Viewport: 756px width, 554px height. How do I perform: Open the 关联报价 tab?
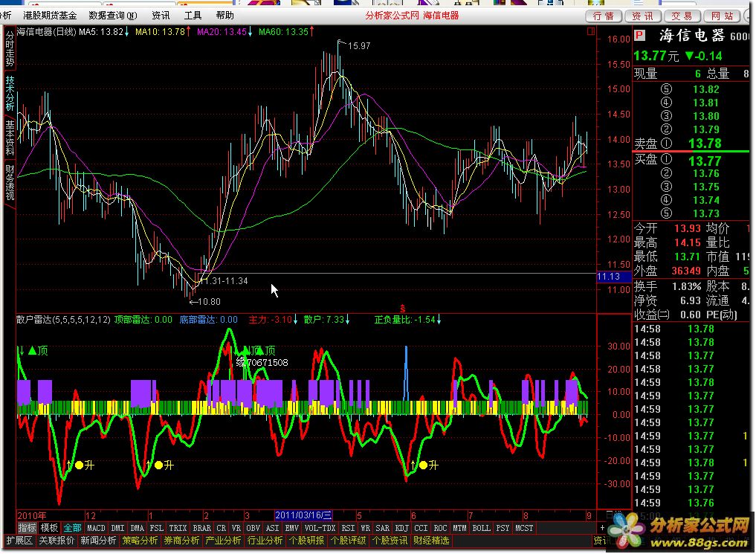tap(56, 541)
